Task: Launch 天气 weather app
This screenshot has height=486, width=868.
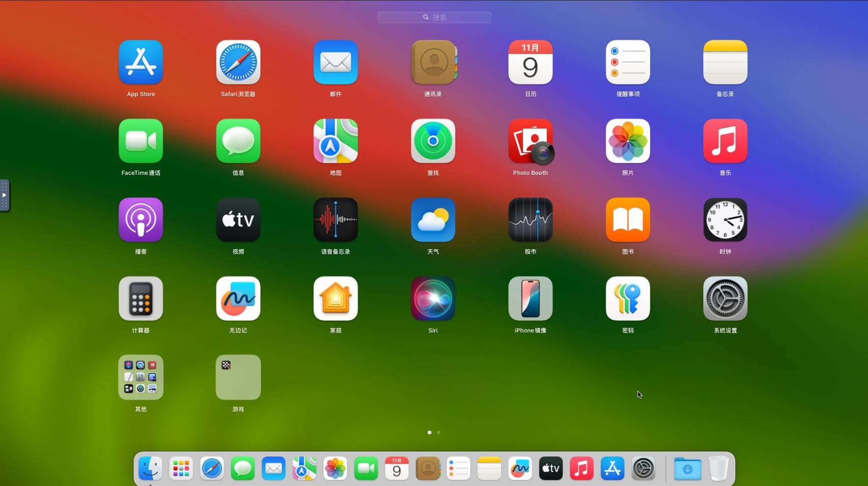Action: point(433,220)
